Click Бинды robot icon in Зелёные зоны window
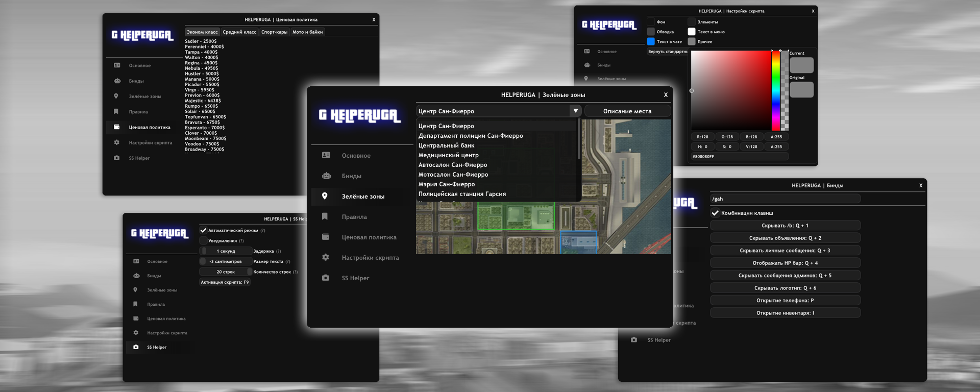 tap(326, 176)
